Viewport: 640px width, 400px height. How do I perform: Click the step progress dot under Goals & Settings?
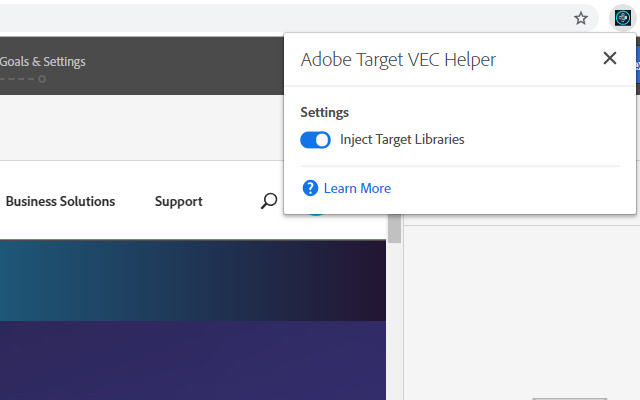[42, 78]
